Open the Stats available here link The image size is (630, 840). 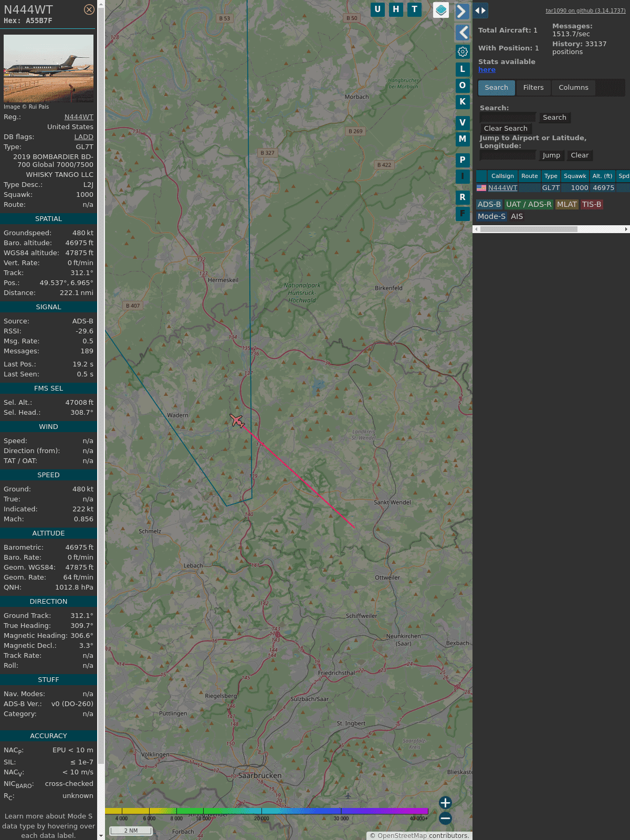(487, 70)
